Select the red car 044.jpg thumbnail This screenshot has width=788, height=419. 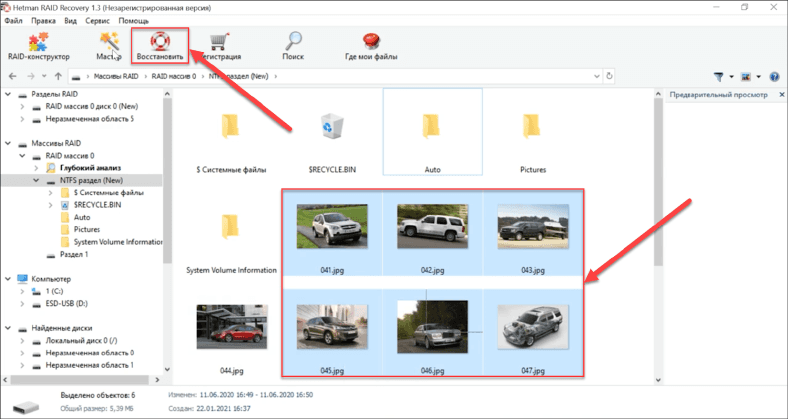coord(232,327)
